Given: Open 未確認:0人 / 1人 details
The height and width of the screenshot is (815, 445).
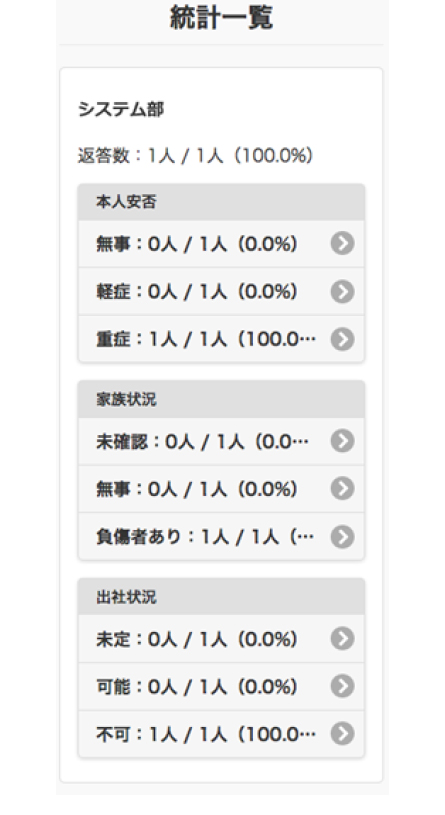Looking at the screenshot, I should [x=221, y=441].
